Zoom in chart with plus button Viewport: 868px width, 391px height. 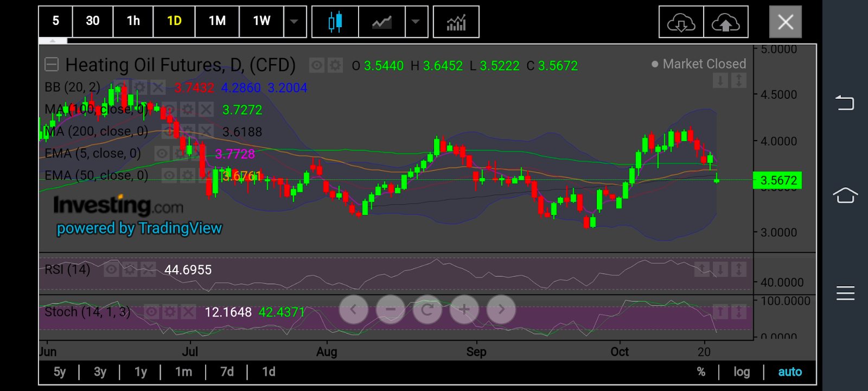[x=464, y=310]
